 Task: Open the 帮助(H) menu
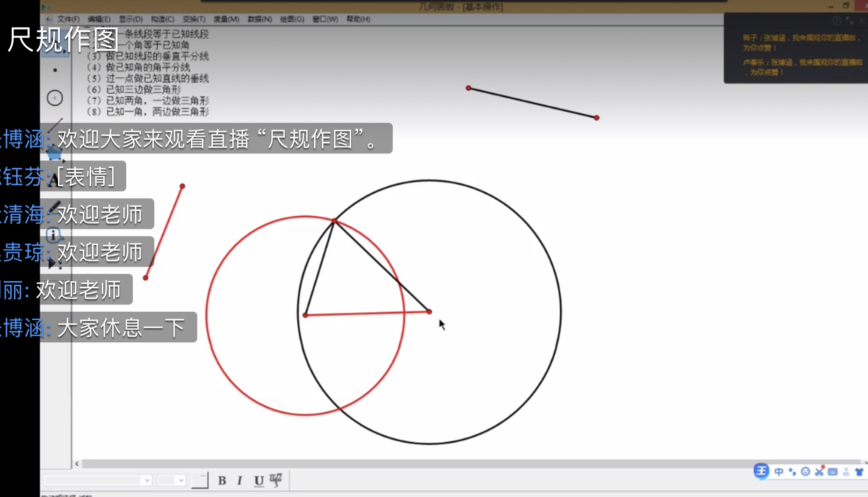coord(358,19)
